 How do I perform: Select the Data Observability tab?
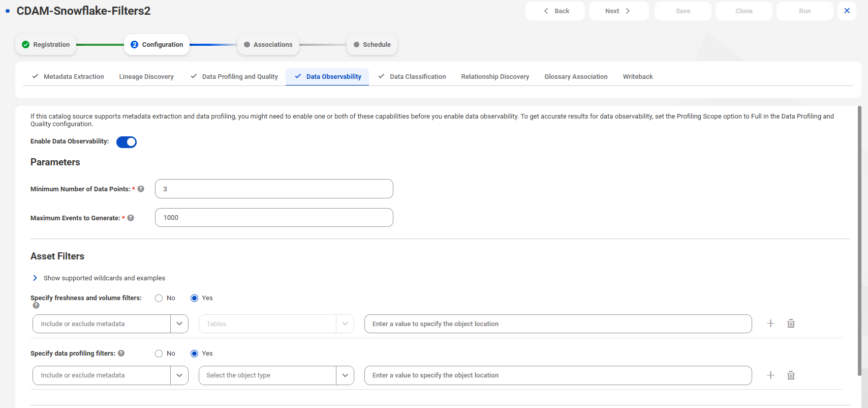pos(327,77)
